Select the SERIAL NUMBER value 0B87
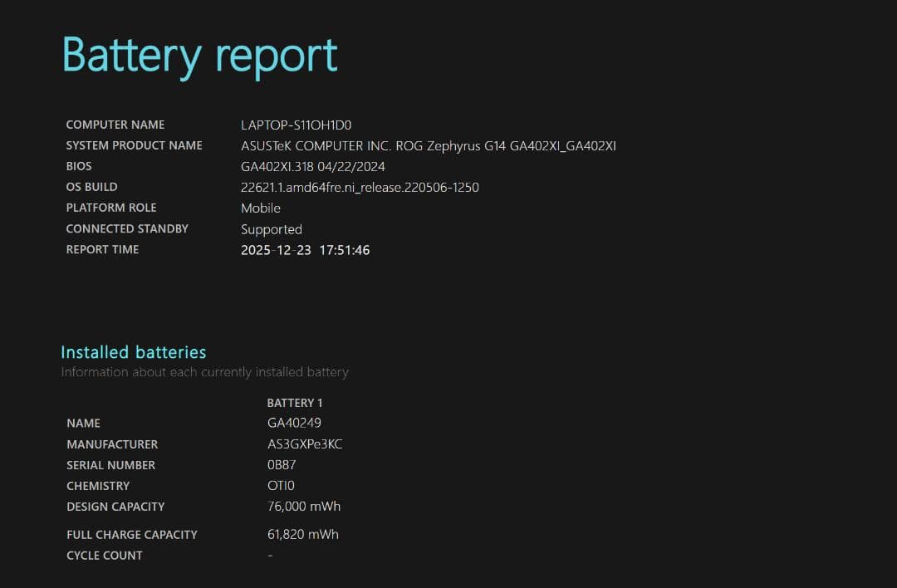897x588 pixels. pos(282,465)
